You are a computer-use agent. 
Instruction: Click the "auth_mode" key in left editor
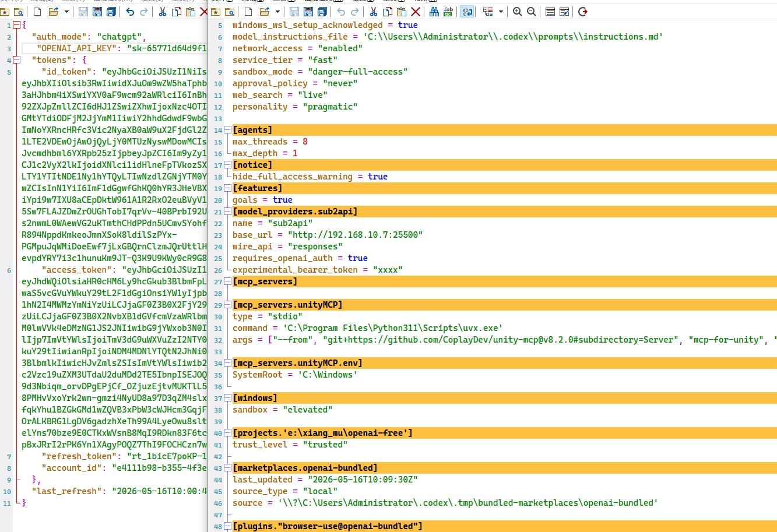(x=59, y=37)
